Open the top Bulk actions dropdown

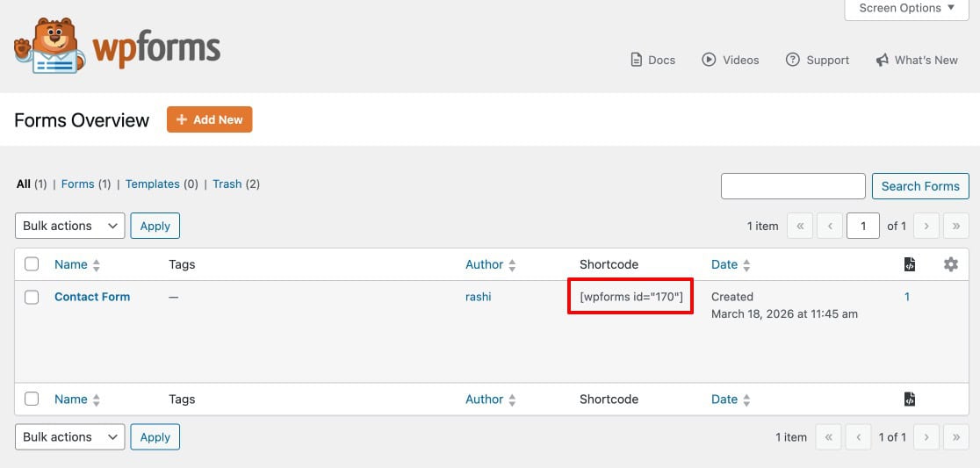pos(70,226)
